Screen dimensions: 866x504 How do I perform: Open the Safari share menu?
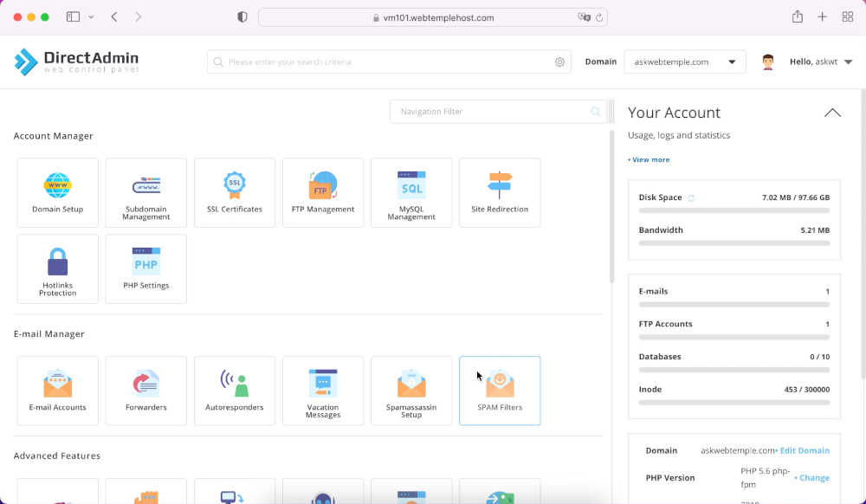797,16
